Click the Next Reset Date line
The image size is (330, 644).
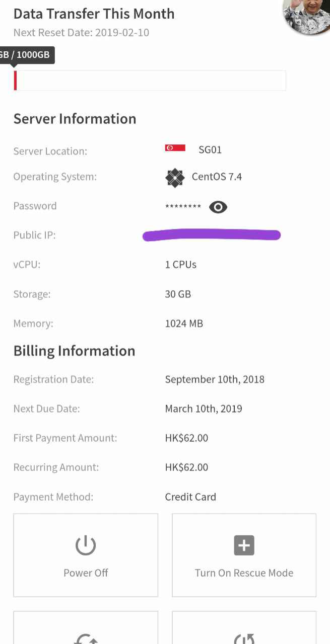[x=81, y=33]
